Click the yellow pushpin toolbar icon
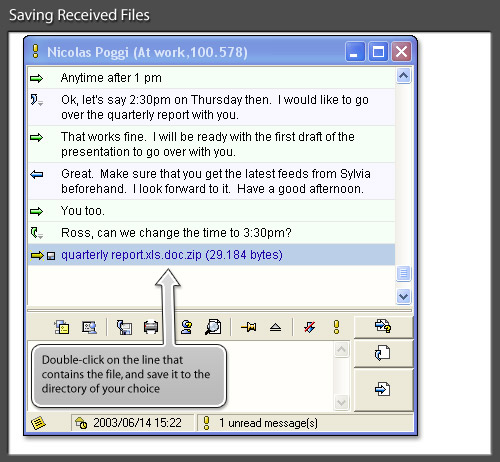The width and height of the screenshot is (500, 462). click(x=249, y=327)
